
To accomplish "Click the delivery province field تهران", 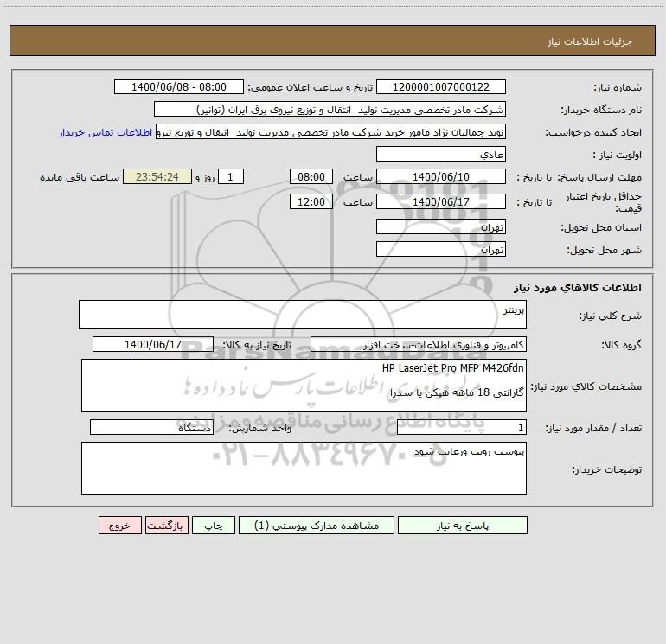I will [x=441, y=226].
